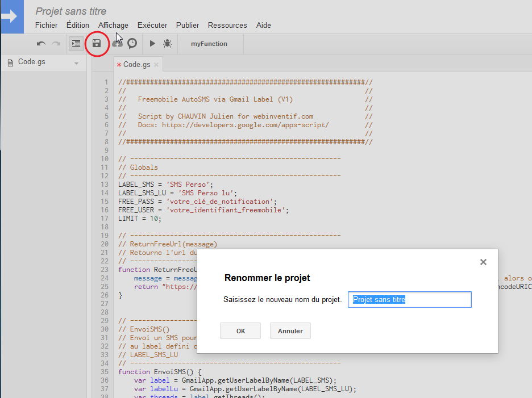Viewport: 532px width, 398px height.
Task: Start debugging with the bug icon
Action: (x=167, y=43)
